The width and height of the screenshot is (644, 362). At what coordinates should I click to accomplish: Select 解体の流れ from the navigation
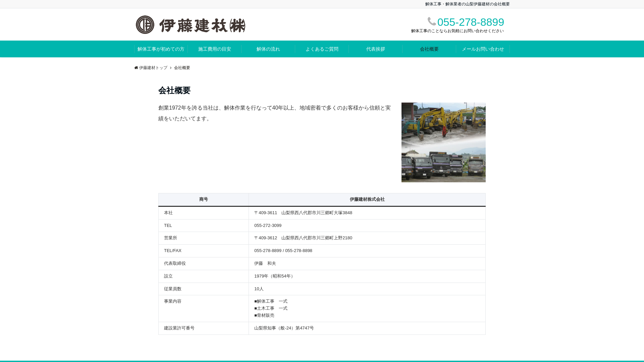(268, 49)
